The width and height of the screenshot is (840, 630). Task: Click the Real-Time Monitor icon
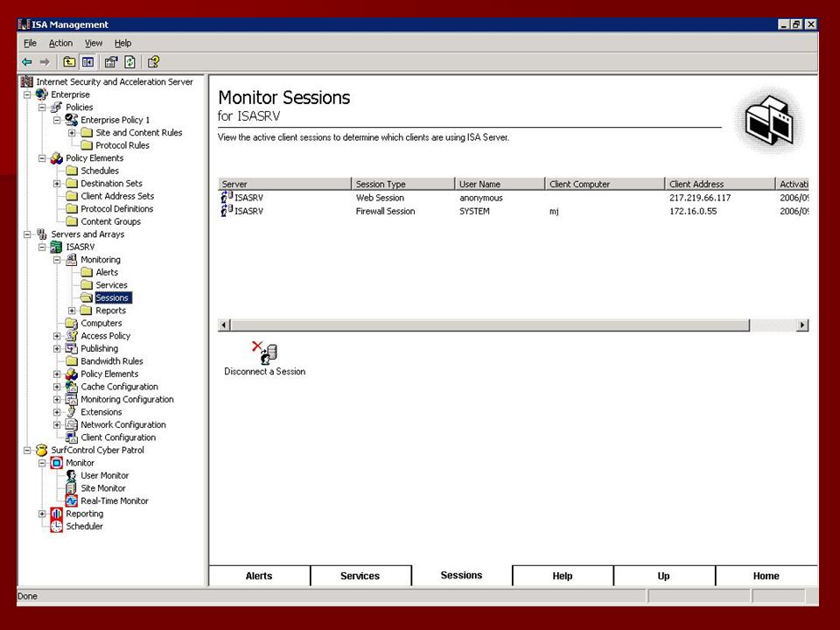click(x=71, y=500)
